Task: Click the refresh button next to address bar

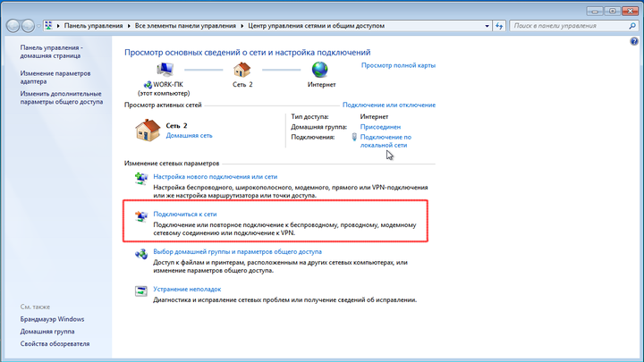Action: click(499, 26)
